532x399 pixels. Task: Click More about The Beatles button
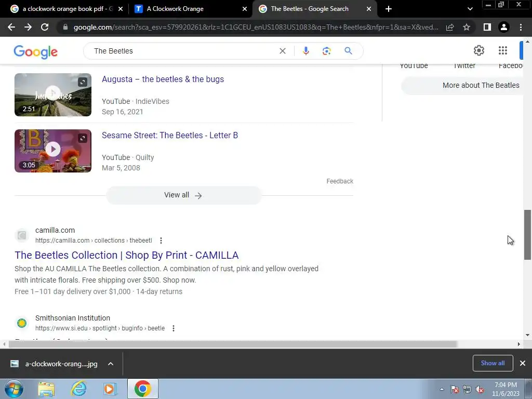click(x=462, y=85)
